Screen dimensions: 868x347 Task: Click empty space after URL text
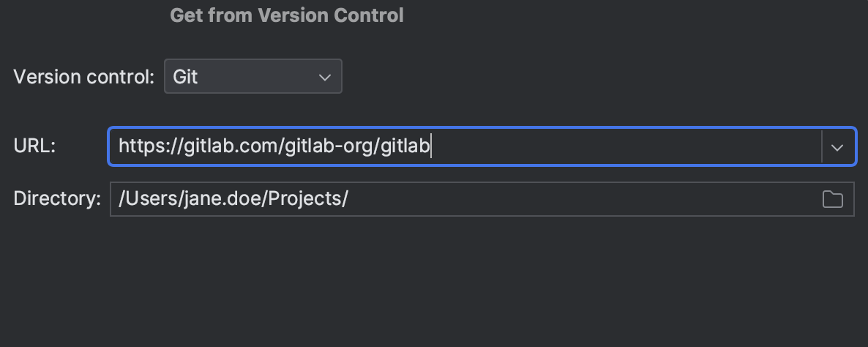(x=622, y=147)
